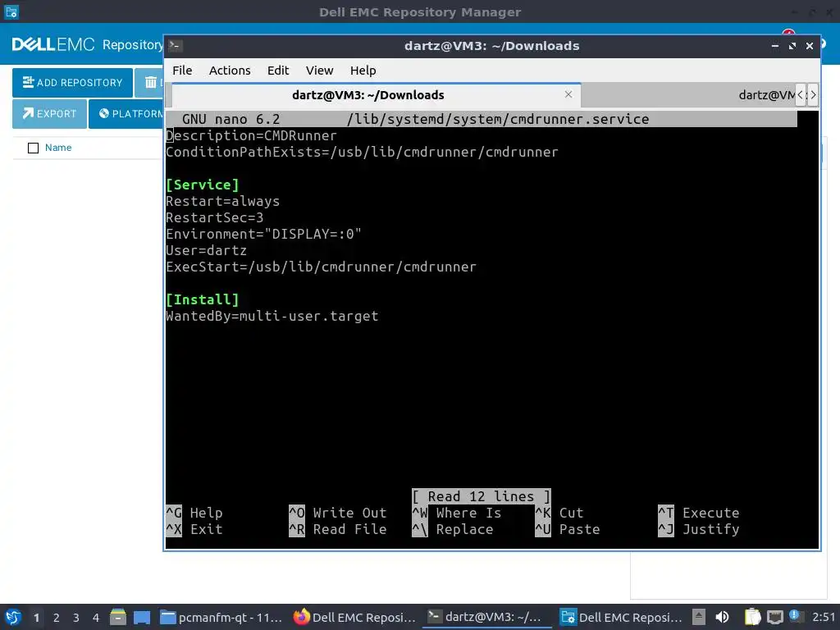Click the ^K Cut shortcut label
Viewport: 840px width, 630px height.
[x=559, y=513]
